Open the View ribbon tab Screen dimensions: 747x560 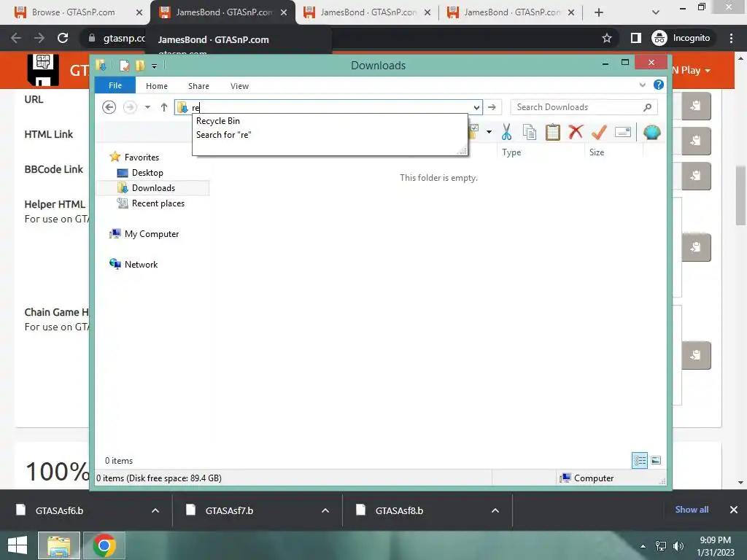[x=239, y=86]
